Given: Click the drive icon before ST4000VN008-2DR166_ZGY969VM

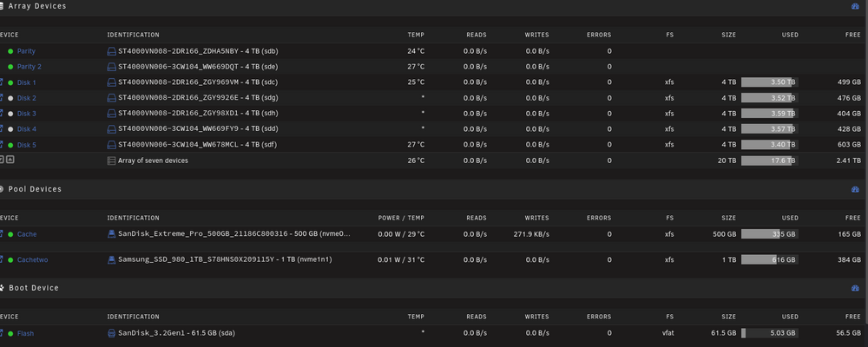Looking at the screenshot, I should point(111,82).
